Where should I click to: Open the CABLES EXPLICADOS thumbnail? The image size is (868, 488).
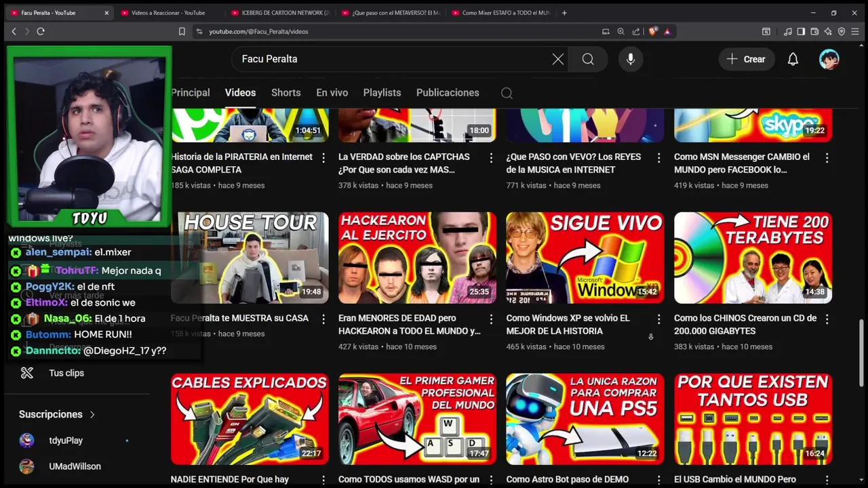(250, 419)
